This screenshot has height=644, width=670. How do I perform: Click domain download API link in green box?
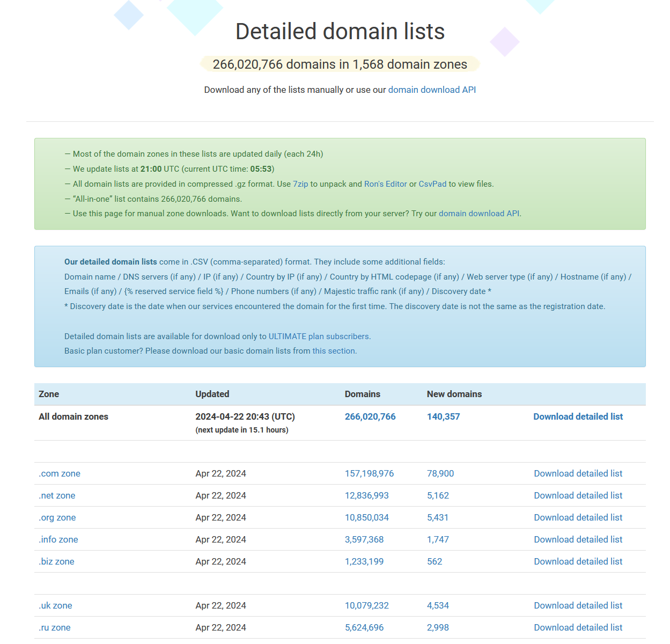click(479, 214)
